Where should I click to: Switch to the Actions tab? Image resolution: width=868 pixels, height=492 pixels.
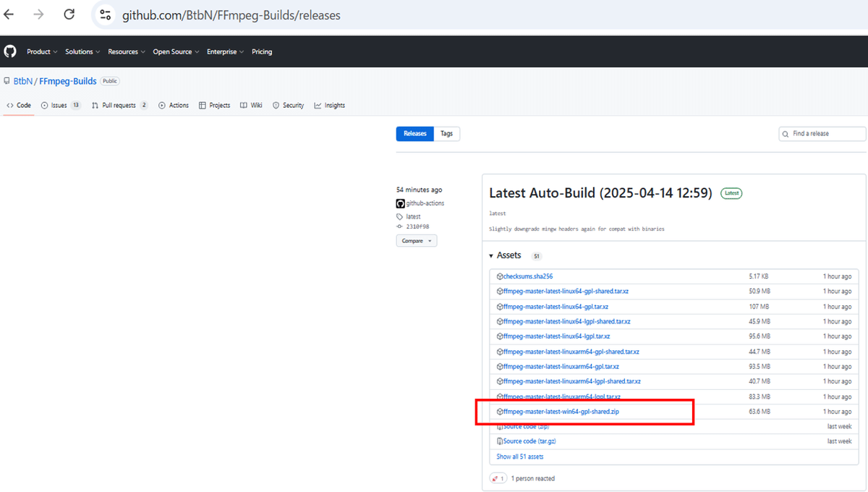tap(174, 106)
